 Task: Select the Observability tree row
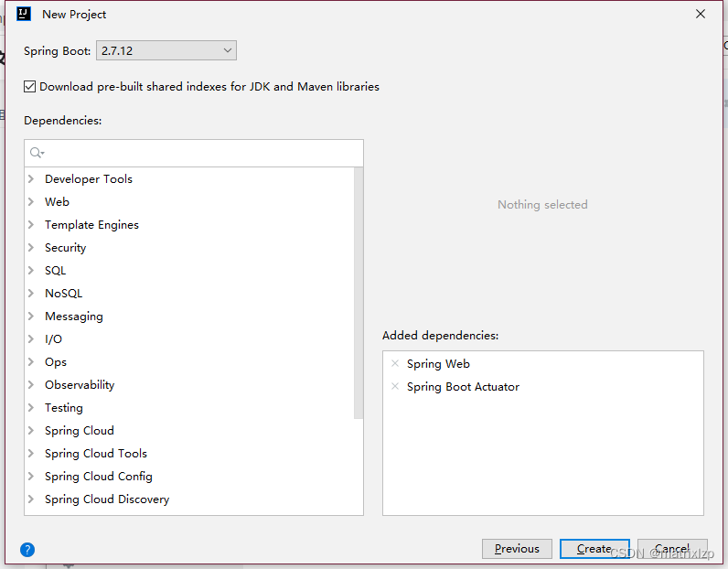click(189, 384)
